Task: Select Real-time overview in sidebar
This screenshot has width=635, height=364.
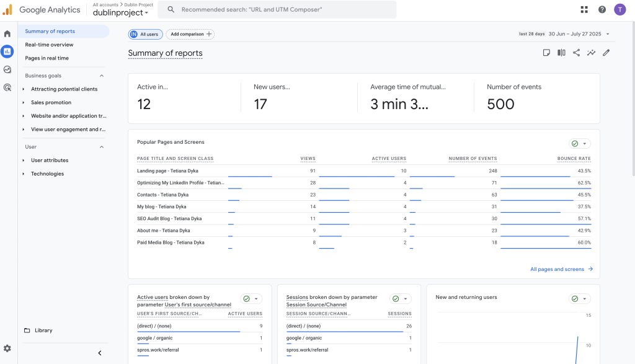Action: 49,45
